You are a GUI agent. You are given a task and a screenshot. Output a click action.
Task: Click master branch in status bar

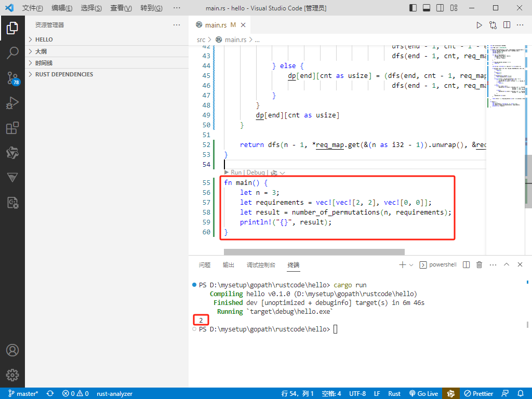pyautogui.click(x=23, y=393)
